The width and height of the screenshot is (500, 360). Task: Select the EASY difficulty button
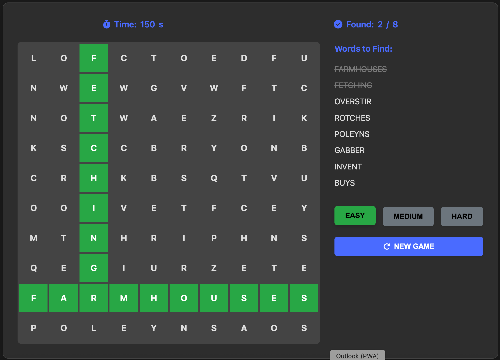355,216
